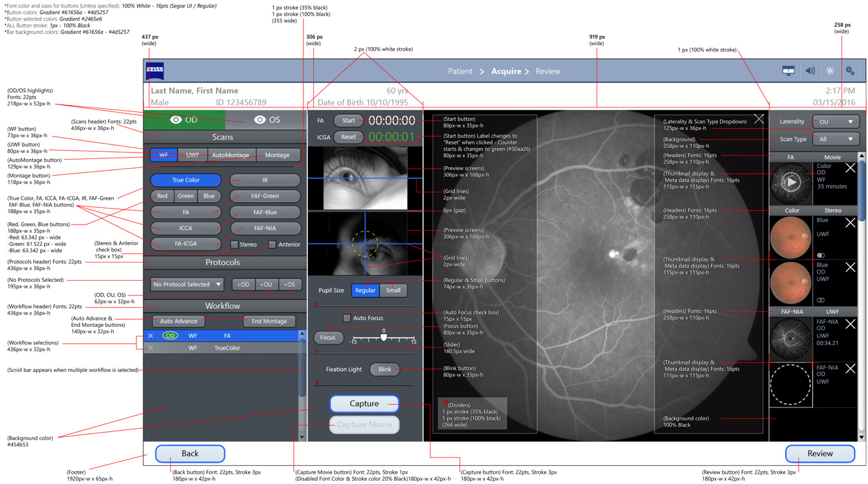Select the OS eye laterality
The image size is (868, 484).
[266, 120]
